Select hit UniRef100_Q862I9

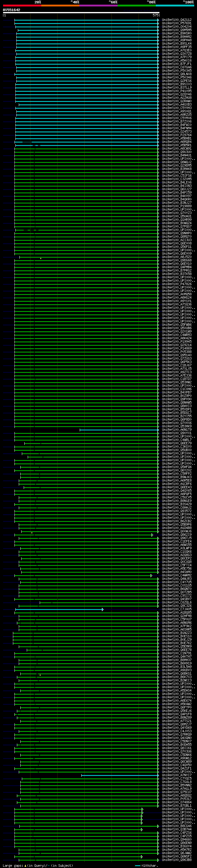click(177, 535)
